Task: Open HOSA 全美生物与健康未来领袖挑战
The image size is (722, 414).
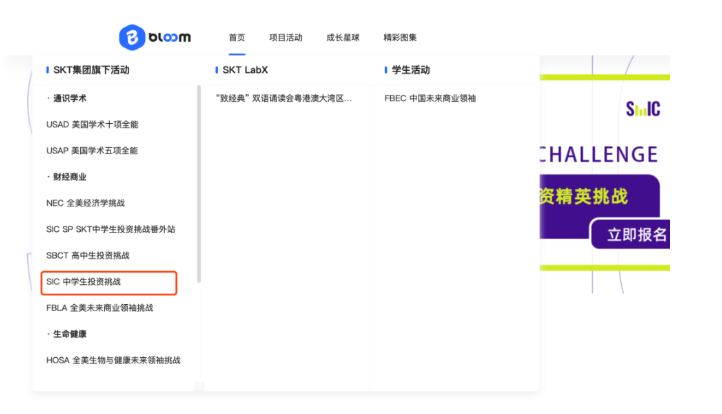Action: tap(113, 360)
